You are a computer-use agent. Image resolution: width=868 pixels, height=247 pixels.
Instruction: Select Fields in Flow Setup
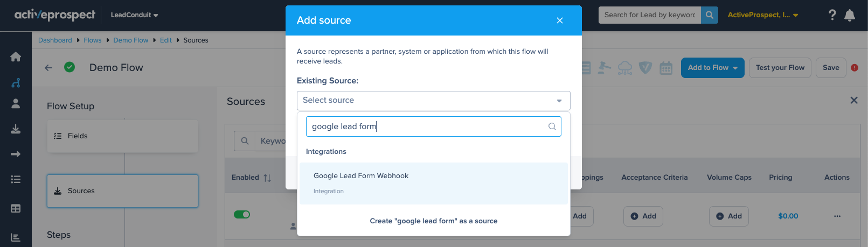click(x=122, y=136)
